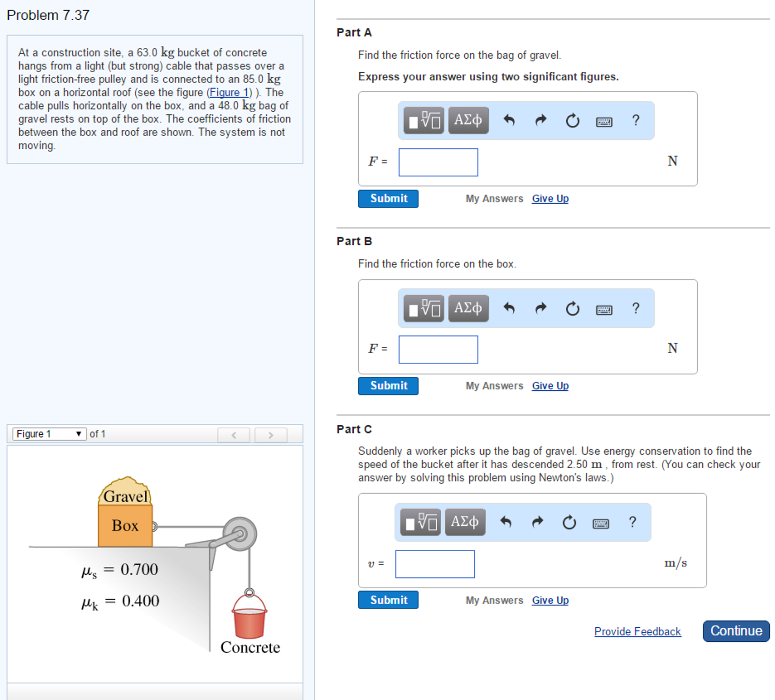Click Give Up link for Part B
Image resolution: width=775 pixels, height=700 pixels.
pyautogui.click(x=550, y=386)
